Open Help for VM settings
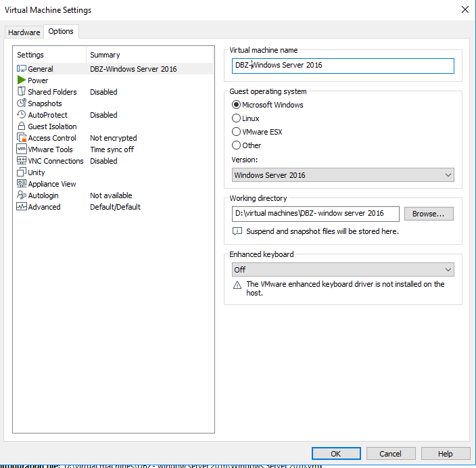Screen dimensions: 476x468 click(x=446, y=453)
